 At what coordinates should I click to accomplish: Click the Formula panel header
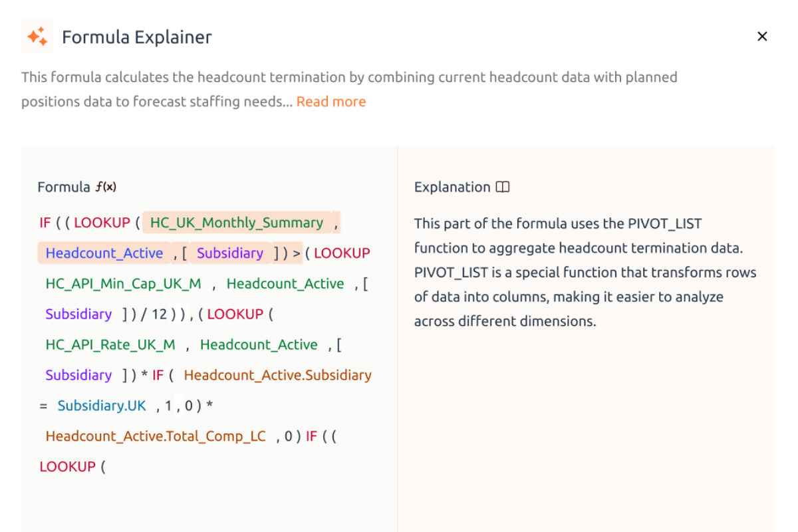tap(76, 187)
